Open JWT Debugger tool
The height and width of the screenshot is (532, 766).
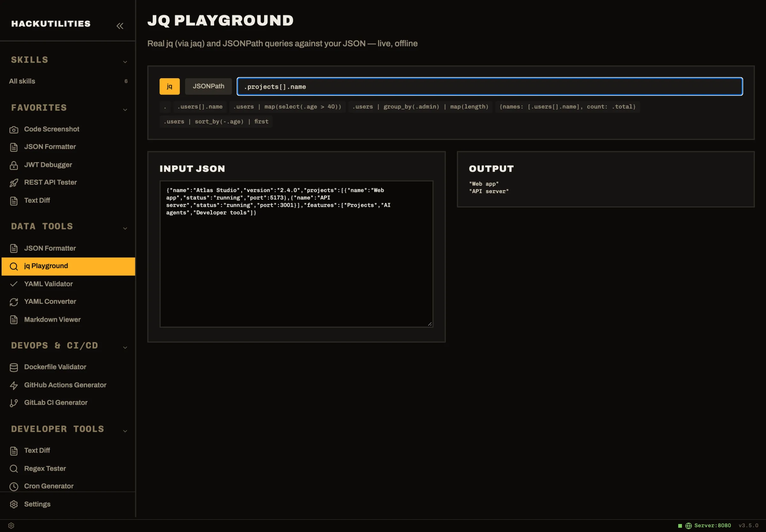(68, 165)
